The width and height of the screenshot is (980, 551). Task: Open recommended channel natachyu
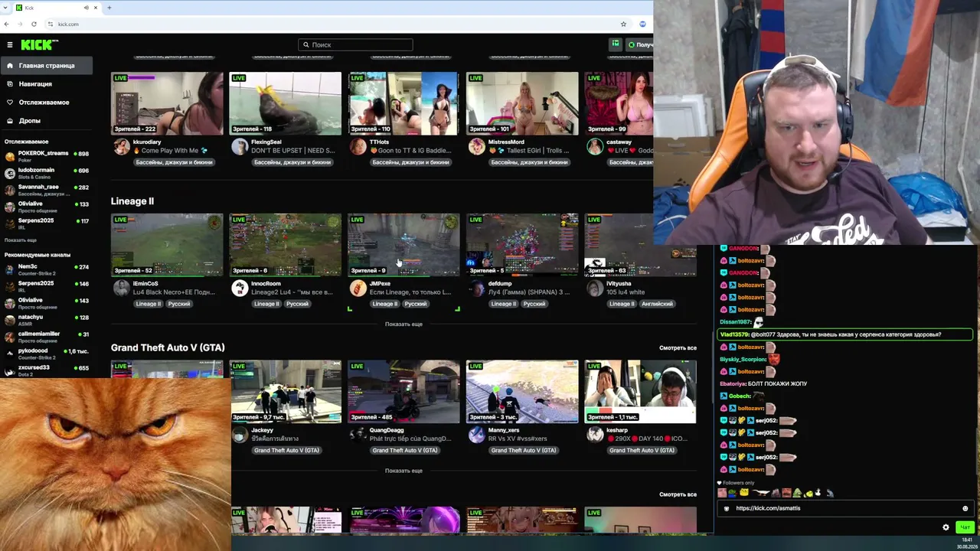[x=46, y=320]
